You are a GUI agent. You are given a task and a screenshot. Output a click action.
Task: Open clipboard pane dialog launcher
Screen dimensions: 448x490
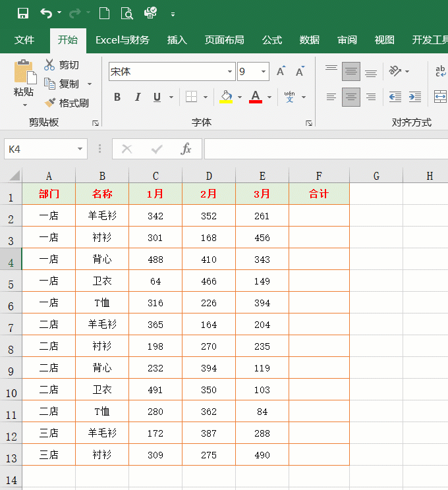96,123
